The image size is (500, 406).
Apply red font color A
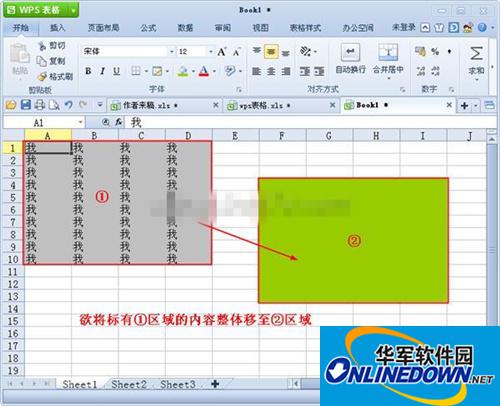click(204, 71)
